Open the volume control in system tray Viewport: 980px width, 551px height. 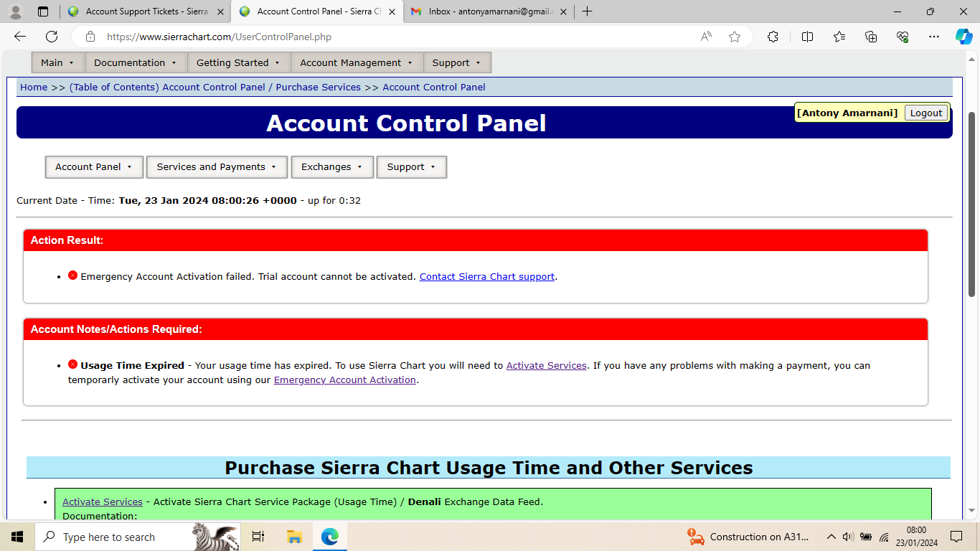pyautogui.click(x=848, y=537)
